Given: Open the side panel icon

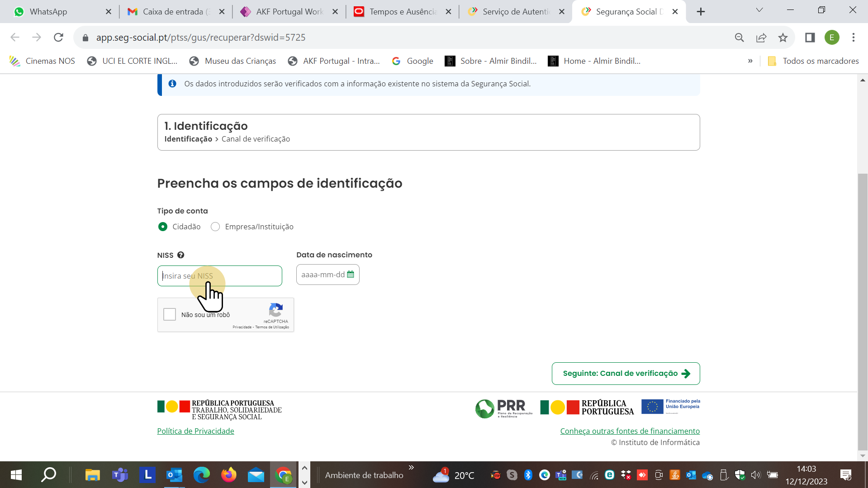Looking at the screenshot, I should [x=809, y=38].
